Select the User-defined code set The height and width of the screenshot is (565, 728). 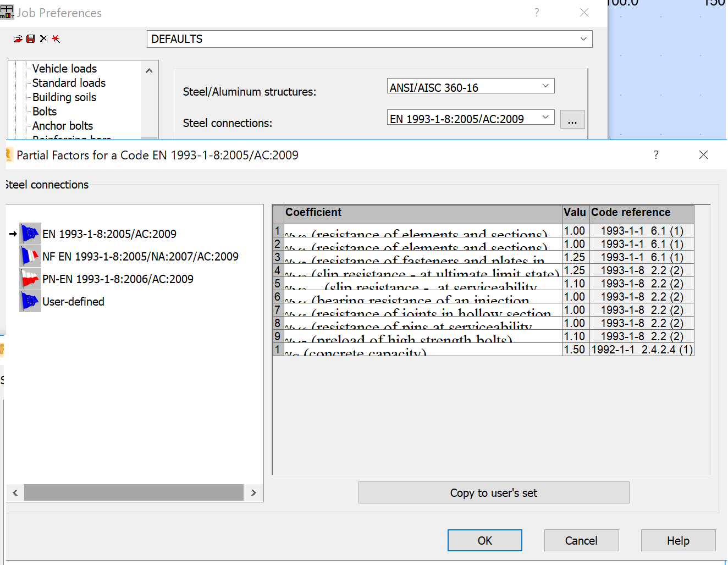[x=73, y=302]
